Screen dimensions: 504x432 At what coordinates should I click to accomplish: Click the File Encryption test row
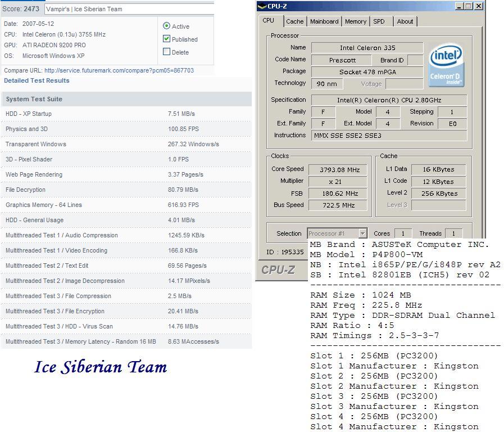(x=126, y=312)
